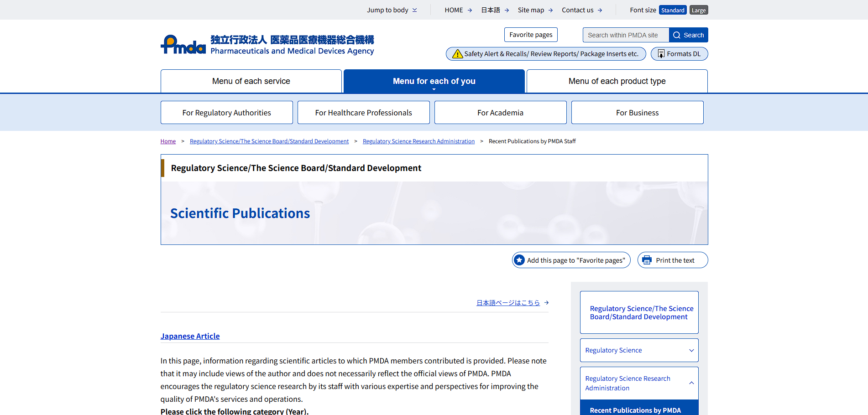Set font size to Standard
Viewport: 868px width, 415px height.
click(672, 10)
